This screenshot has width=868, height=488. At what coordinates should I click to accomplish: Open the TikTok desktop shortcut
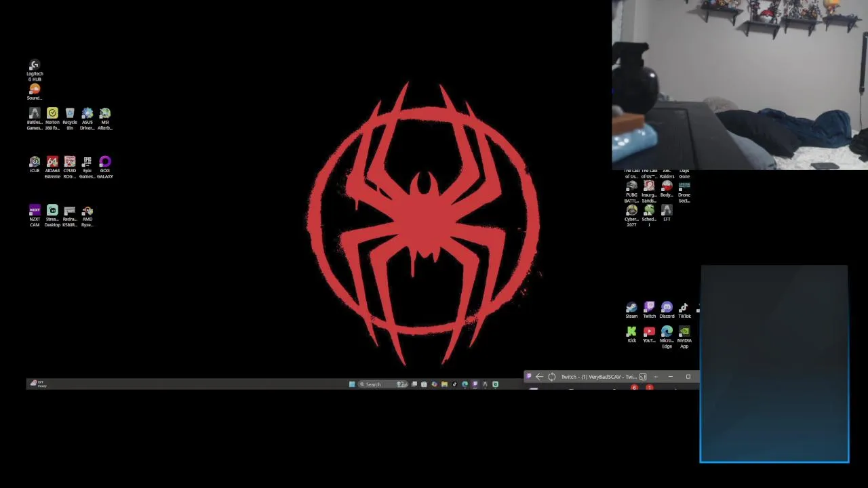[x=685, y=310]
